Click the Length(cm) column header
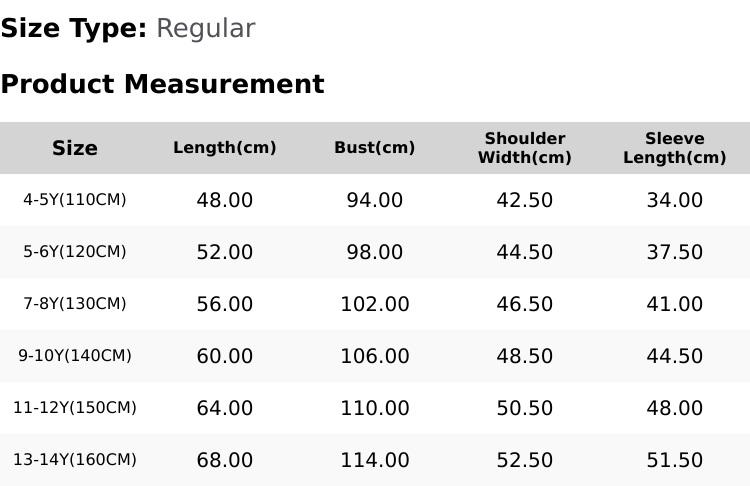750x486 pixels. tap(225, 147)
